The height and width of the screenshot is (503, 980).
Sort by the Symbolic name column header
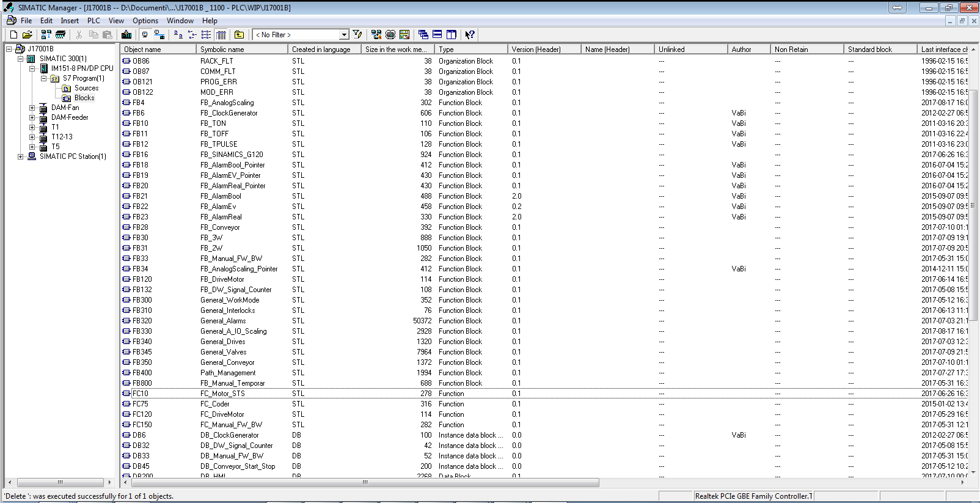242,50
